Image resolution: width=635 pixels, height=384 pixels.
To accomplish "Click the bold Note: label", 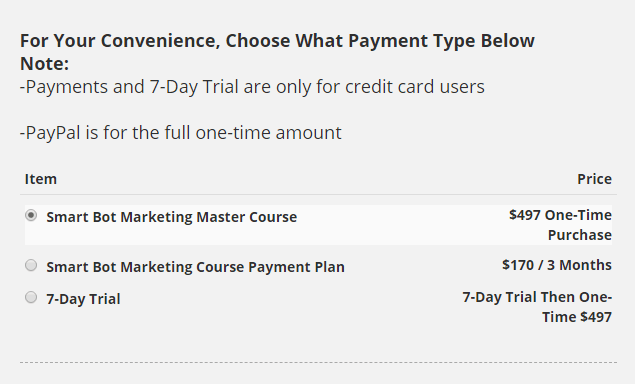I will [45, 64].
